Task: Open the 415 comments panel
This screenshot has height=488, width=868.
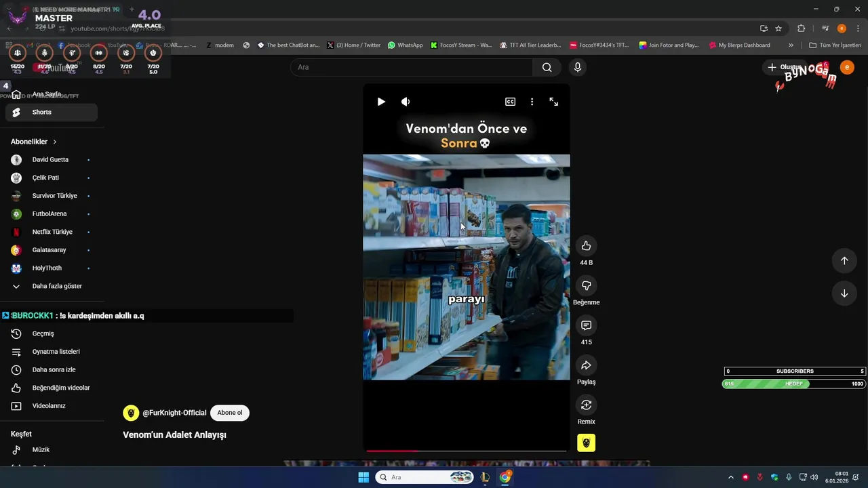Action: tap(587, 325)
